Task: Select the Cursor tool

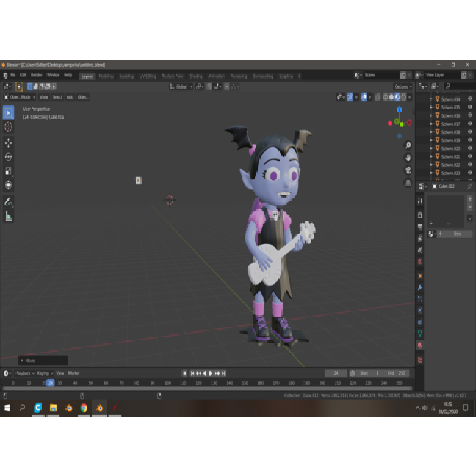Action: pos(8,127)
